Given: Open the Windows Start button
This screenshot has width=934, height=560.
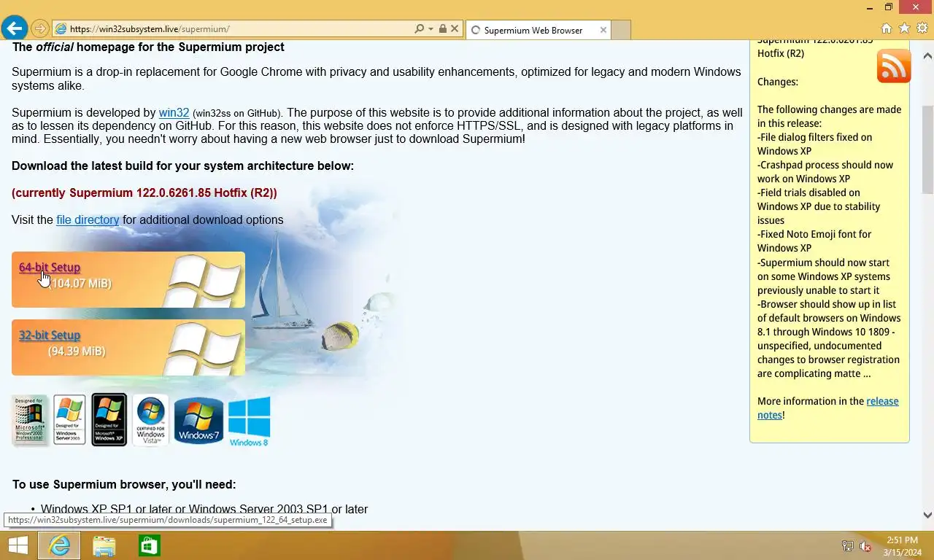Looking at the screenshot, I should coord(18,545).
